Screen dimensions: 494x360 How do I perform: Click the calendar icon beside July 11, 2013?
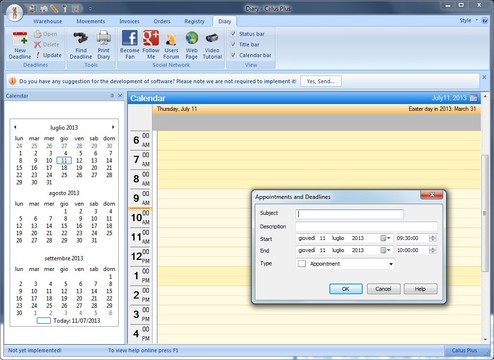pyautogui.click(x=473, y=98)
